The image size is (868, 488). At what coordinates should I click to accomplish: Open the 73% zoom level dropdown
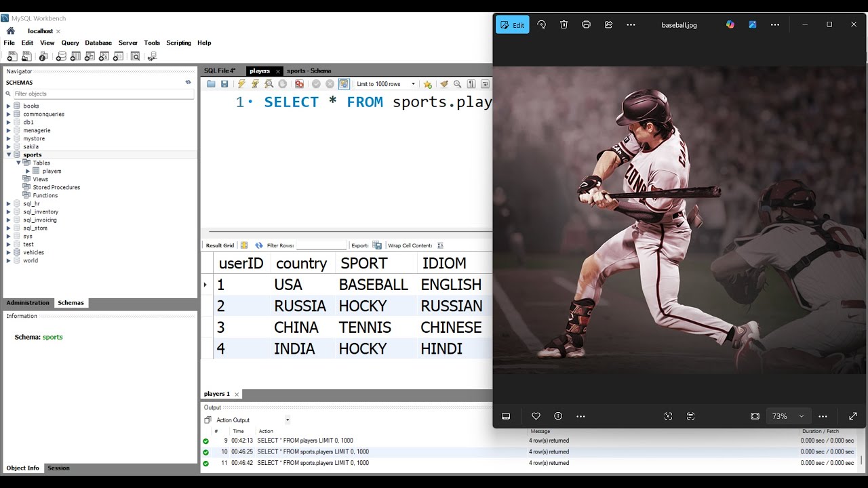tap(787, 416)
